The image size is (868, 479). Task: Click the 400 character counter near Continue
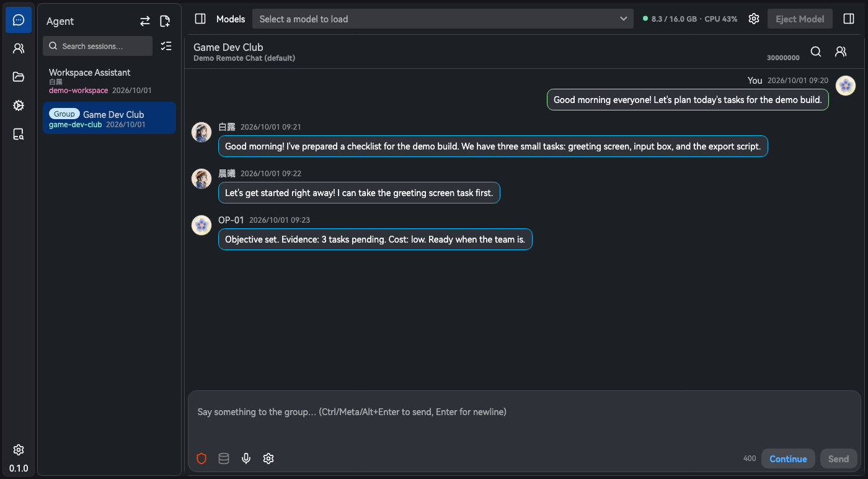pyautogui.click(x=750, y=459)
